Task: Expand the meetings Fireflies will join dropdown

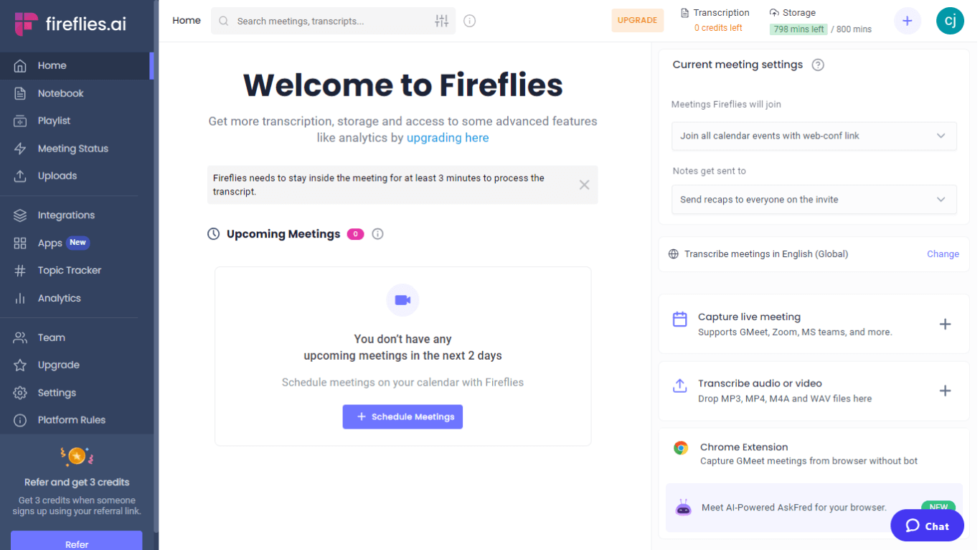Action: [814, 136]
